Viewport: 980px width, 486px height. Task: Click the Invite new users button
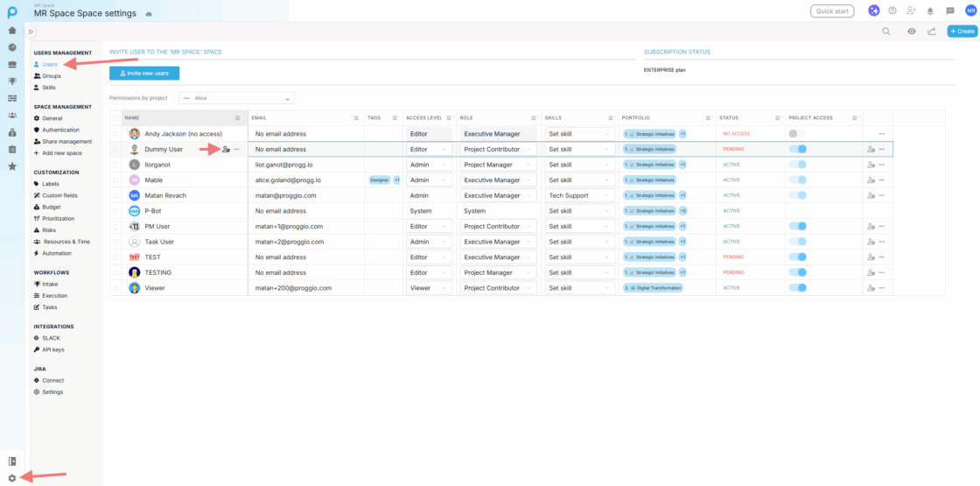[x=144, y=73]
